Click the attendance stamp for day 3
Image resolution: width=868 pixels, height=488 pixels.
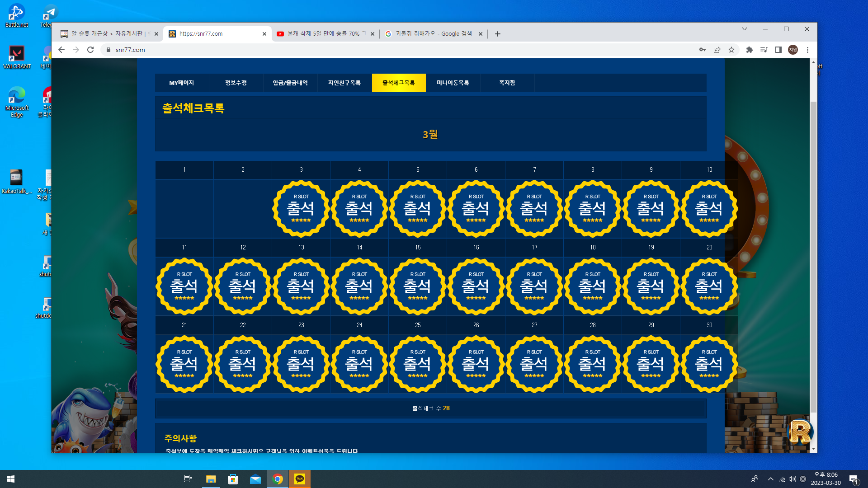coord(301,209)
